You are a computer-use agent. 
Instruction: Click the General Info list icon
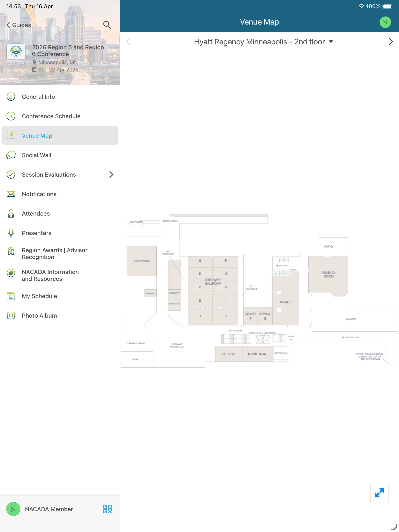(11, 97)
